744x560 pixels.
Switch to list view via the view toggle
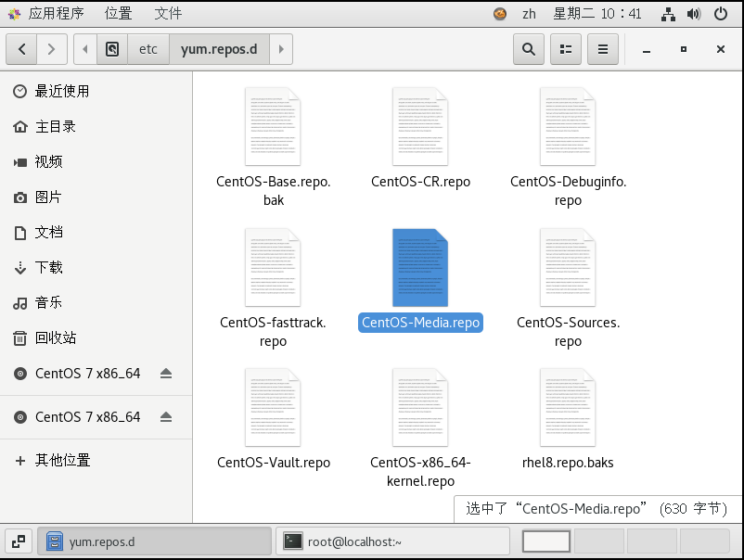[566, 49]
